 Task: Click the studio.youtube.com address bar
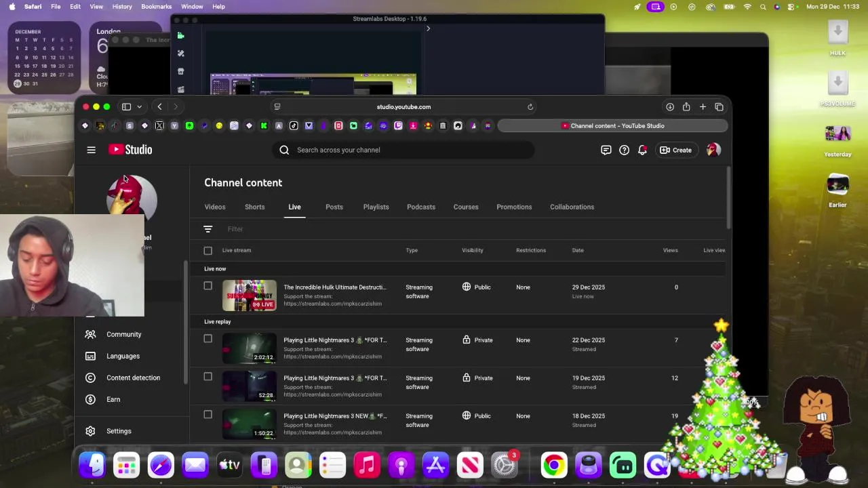click(x=403, y=106)
